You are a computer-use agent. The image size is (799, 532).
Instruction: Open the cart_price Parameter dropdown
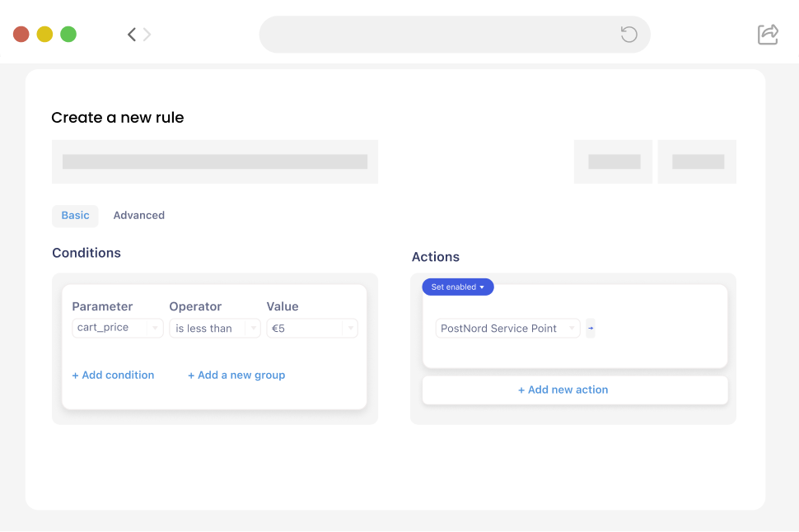pyautogui.click(x=118, y=328)
